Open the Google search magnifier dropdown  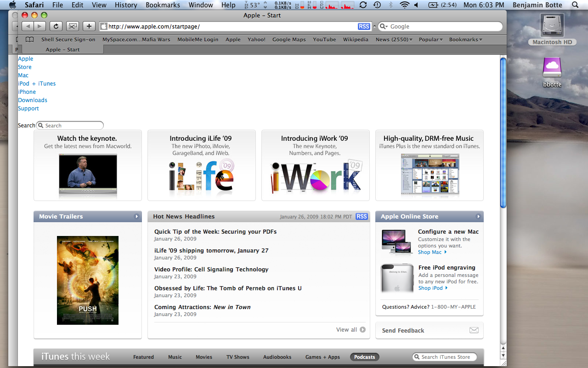tap(384, 27)
